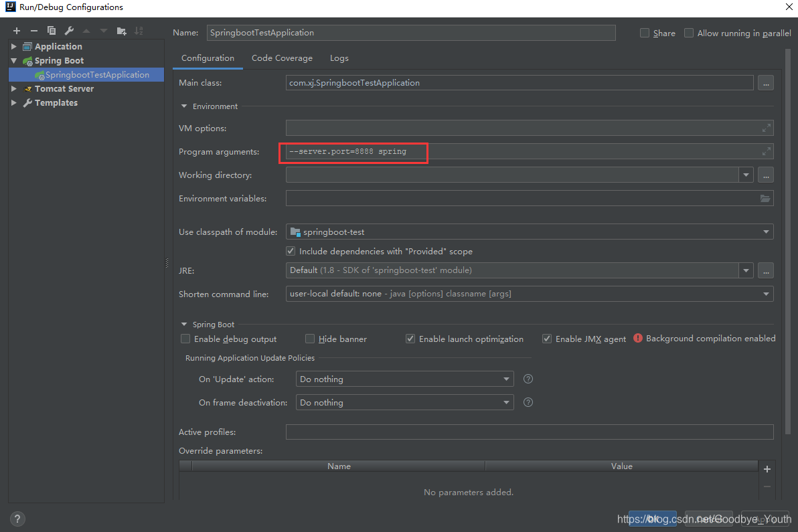Browse for main class with ellipsis button
The width and height of the screenshot is (798, 532).
[765, 83]
